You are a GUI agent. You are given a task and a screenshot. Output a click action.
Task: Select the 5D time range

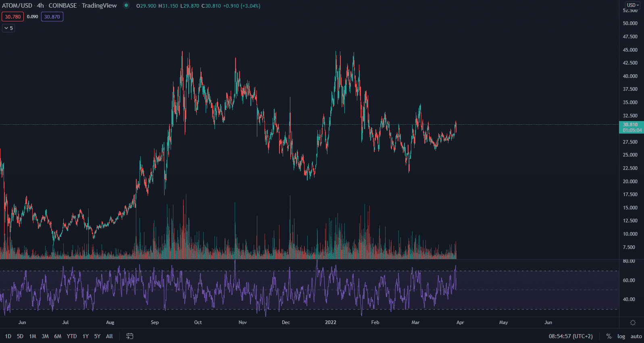[20, 336]
